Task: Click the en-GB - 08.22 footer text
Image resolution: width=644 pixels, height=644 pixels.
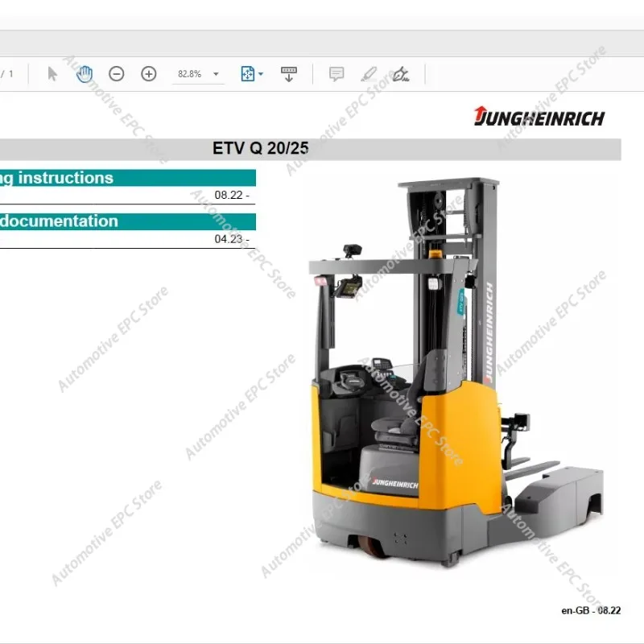Action: [x=591, y=611]
